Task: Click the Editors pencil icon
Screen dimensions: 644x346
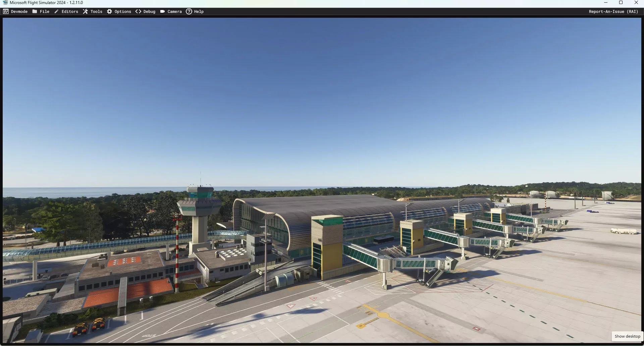Action: coord(56,11)
